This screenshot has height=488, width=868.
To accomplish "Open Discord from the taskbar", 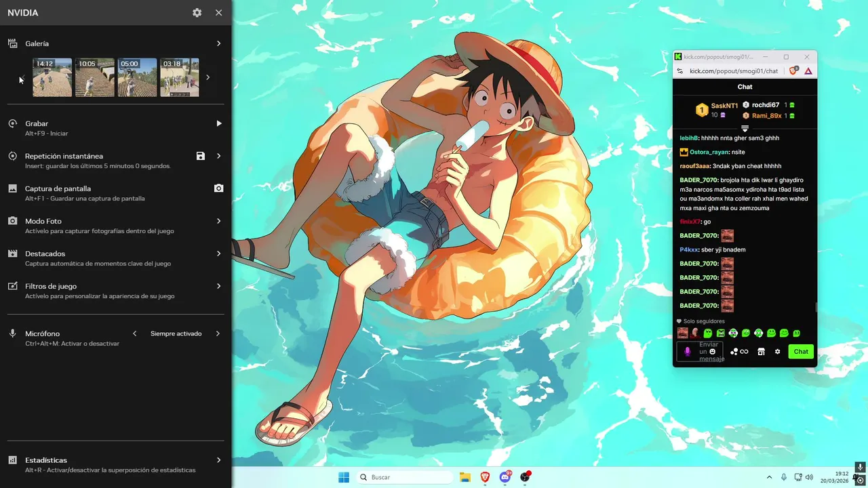I will tap(505, 477).
